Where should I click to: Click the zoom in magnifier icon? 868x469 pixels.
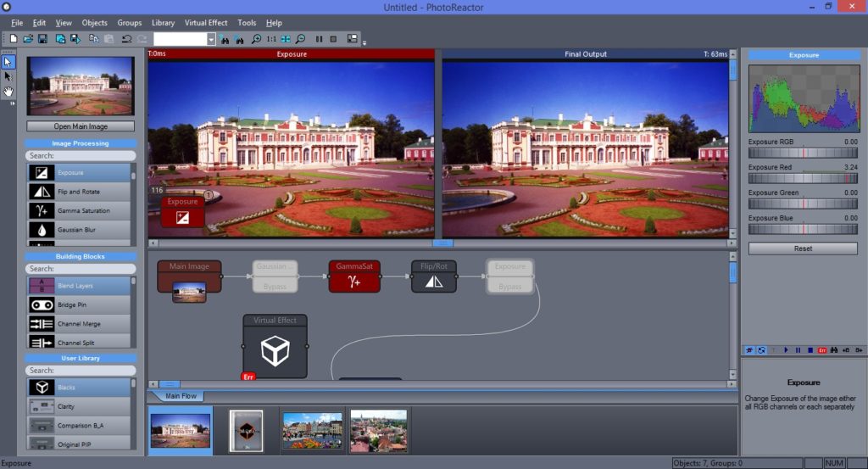256,39
